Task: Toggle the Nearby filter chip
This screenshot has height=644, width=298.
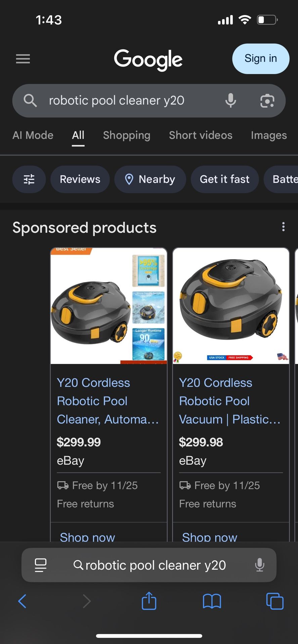Action: coord(150,179)
